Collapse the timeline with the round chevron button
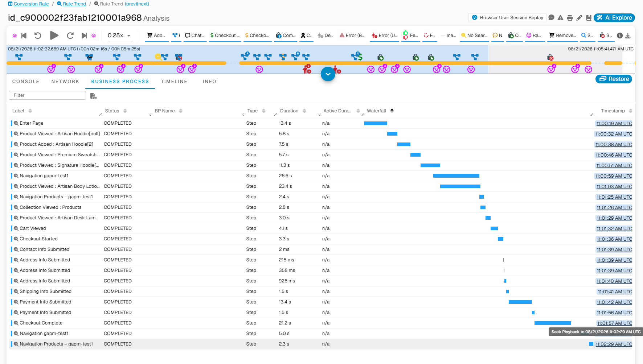Image resolution: width=643 pixels, height=364 pixels. [x=328, y=74]
